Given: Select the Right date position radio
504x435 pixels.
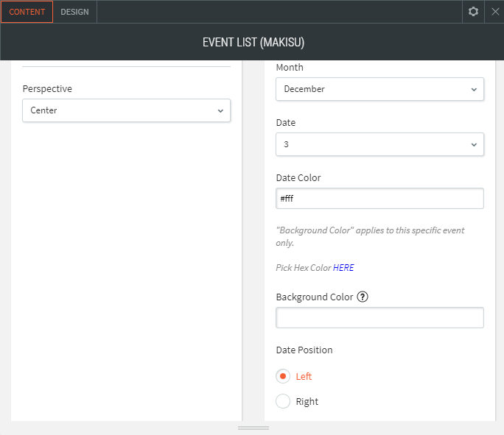Looking at the screenshot, I should (283, 401).
